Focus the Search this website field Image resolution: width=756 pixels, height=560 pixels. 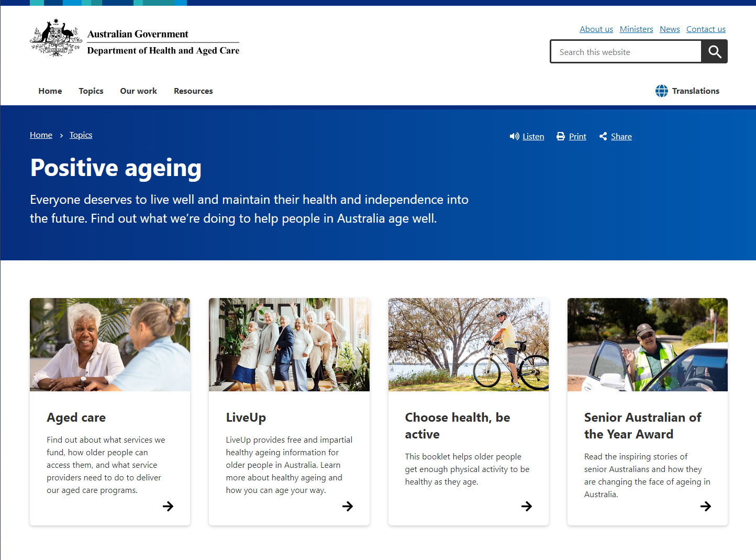pos(626,52)
